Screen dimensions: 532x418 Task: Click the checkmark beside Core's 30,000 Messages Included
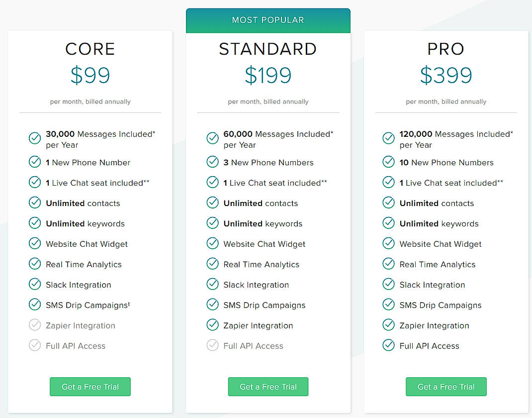[34, 138]
